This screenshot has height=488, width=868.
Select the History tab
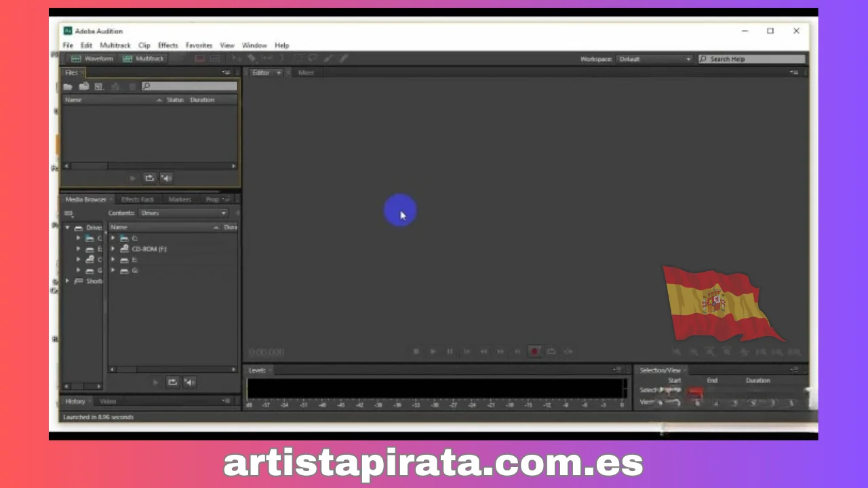coord(75,401)
